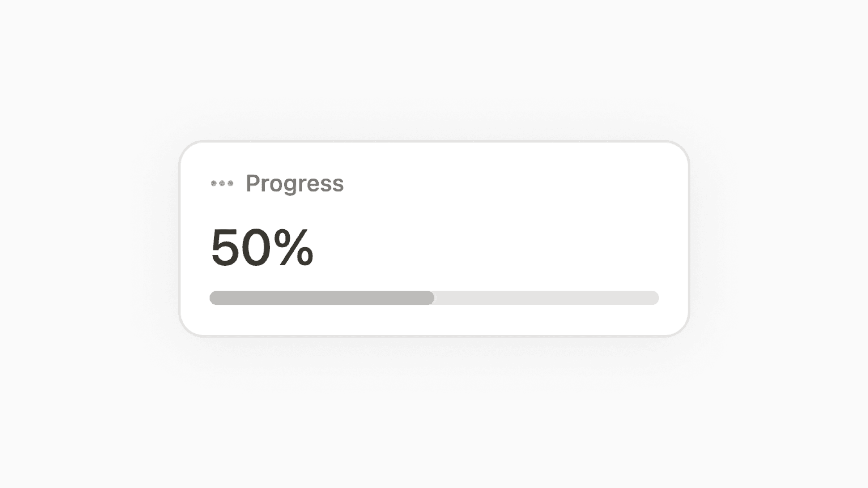Click the empty progress bar track
Viewport: 868px width, 488px height.
point(545,298)
